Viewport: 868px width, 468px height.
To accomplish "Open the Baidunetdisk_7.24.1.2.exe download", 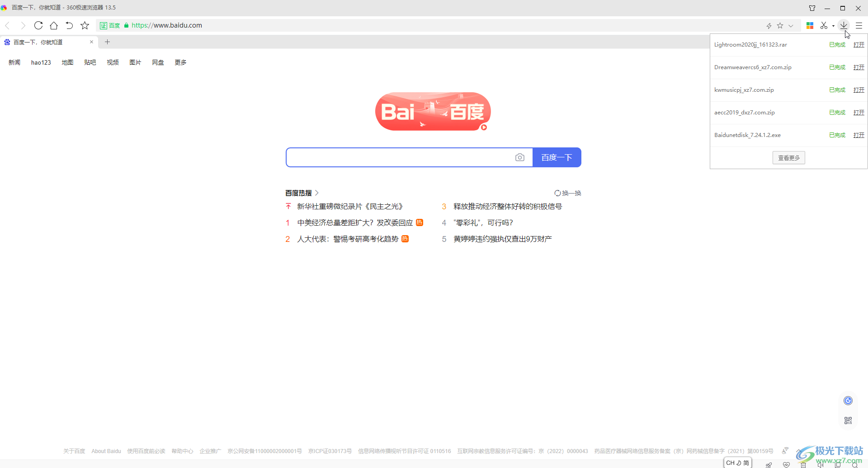I will click(859, 135).
